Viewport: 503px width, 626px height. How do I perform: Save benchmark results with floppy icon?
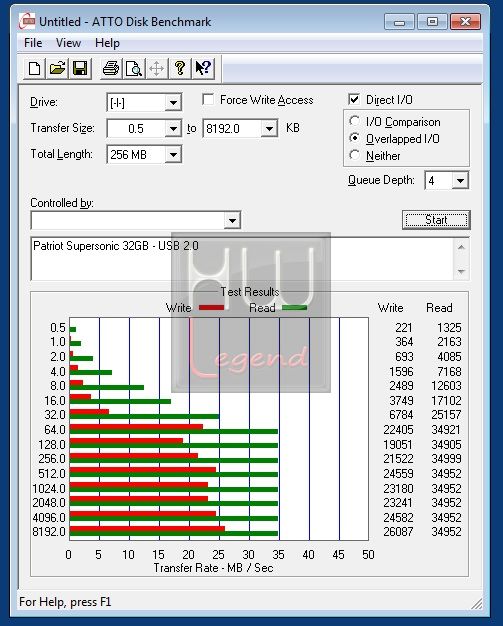click(80, 69)
